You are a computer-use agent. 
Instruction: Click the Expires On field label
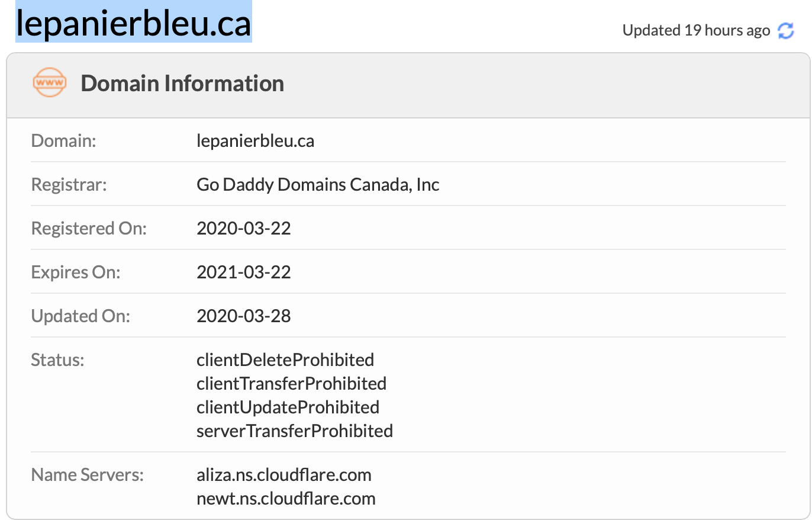(x=76, y=272)
